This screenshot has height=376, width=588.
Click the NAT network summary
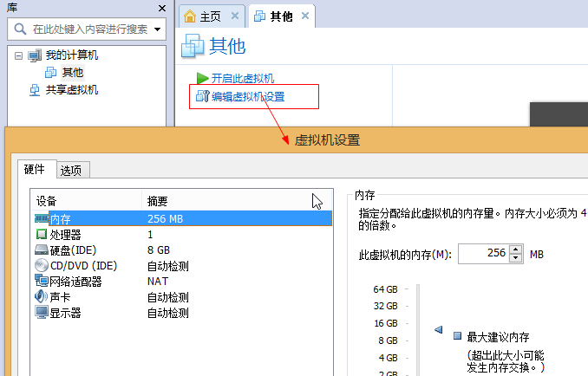(x=158, y=282)
